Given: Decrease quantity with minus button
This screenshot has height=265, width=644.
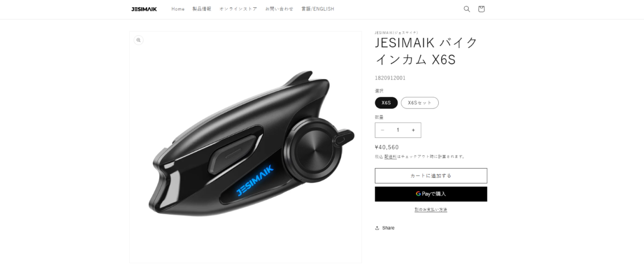Looking at the screenshot, I should click(382, 130).
